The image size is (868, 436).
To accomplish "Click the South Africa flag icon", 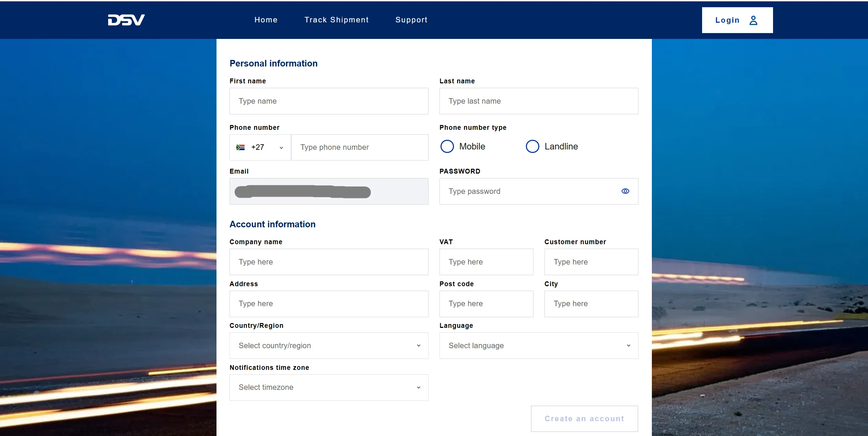I will pyautogui.click(x=241, y=147).
